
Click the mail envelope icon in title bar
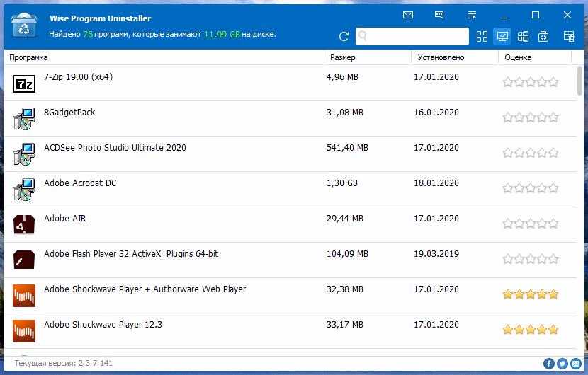(407, 15)
